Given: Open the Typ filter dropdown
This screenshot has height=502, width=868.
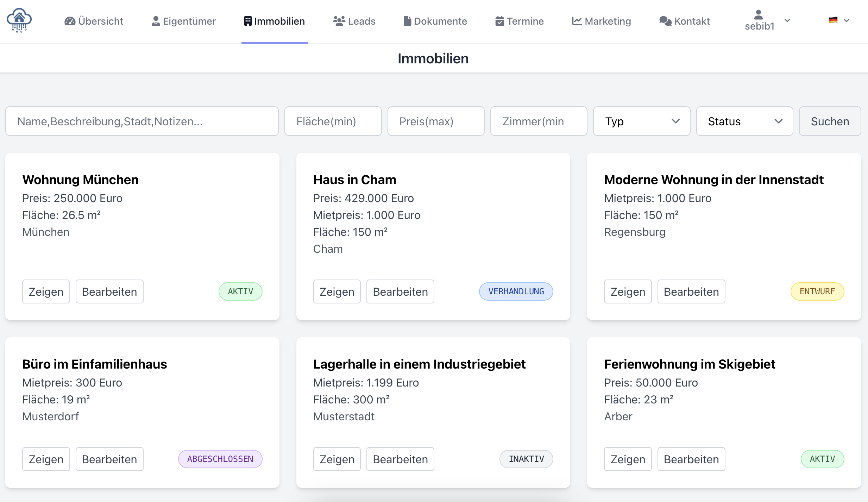Looking at the screenshot, I should coord(642,121).
